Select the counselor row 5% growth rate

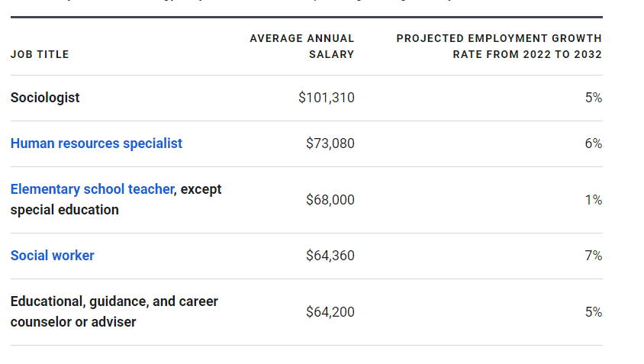594,312
